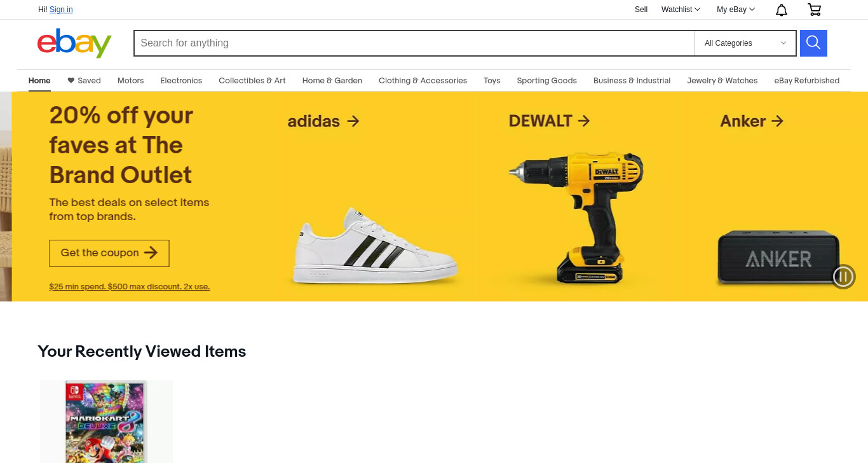
Task: Click the arrow next to adidas
Action: tap(353, 121)
